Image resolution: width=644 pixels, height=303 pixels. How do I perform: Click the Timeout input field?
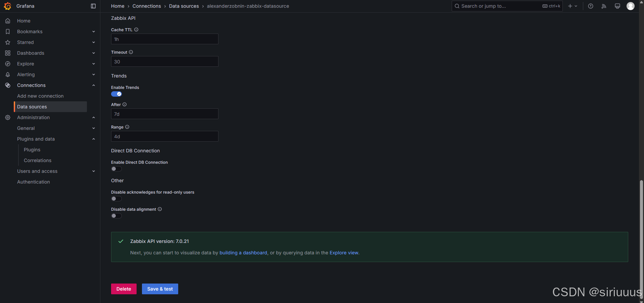(165, 61)
